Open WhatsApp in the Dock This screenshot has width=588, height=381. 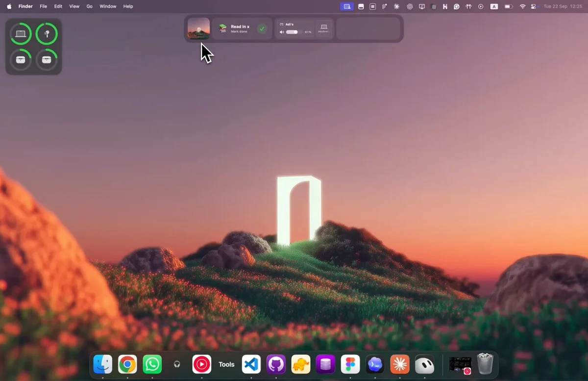pos(152,364)
